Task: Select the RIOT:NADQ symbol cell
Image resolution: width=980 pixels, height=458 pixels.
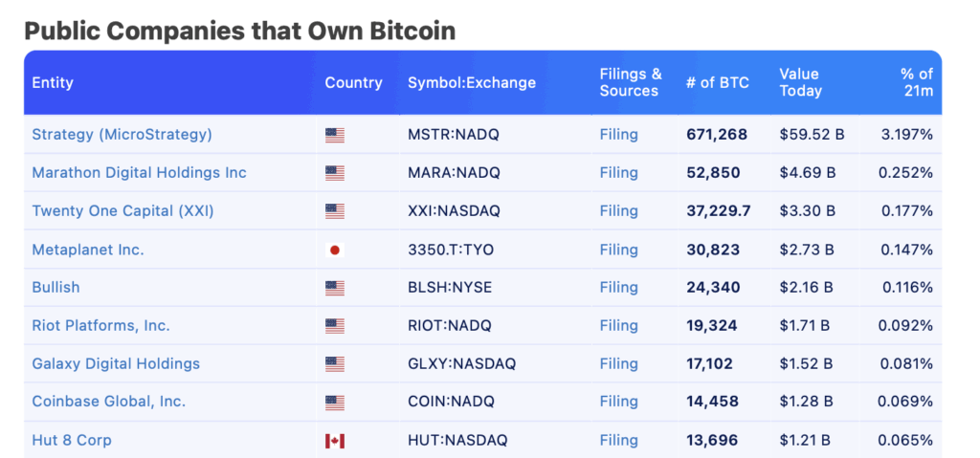Action: (450, 325)
